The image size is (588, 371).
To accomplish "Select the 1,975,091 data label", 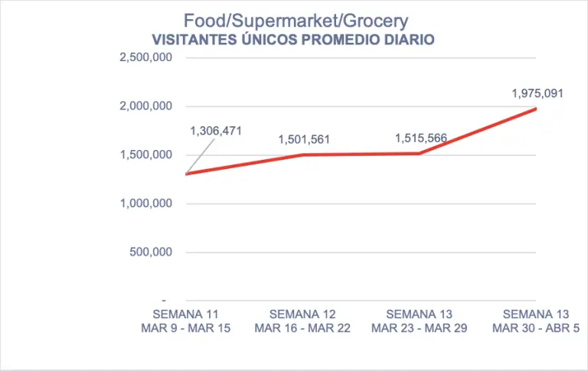I will [x=537, y=94].
